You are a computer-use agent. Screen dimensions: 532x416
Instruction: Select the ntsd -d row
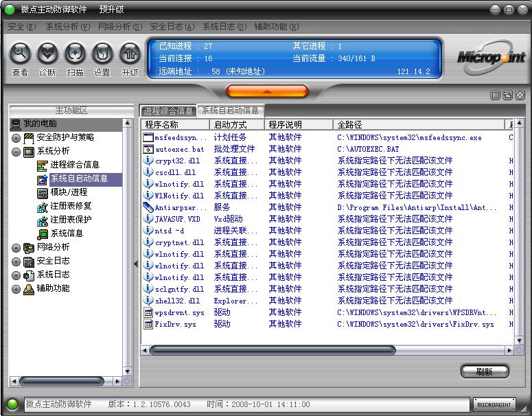[327, 231]
